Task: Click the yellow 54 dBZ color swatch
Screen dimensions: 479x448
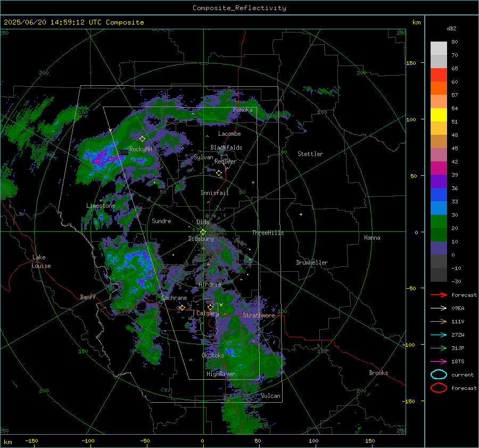Action: [439, 115]
